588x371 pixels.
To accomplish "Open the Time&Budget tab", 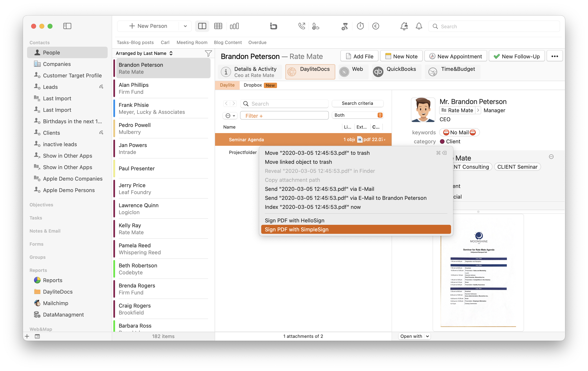I will coord(452,72).
